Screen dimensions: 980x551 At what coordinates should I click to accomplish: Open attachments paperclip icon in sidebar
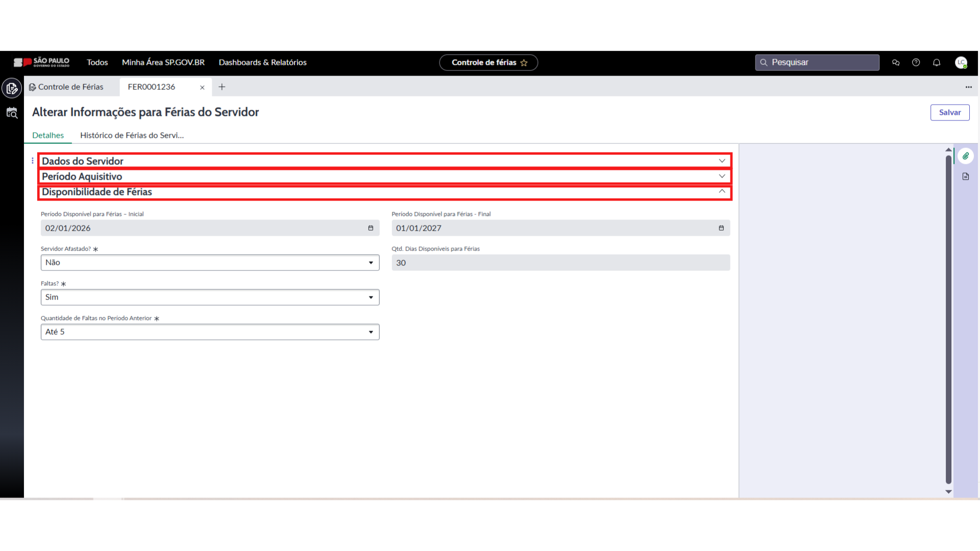tap(966, 156)
